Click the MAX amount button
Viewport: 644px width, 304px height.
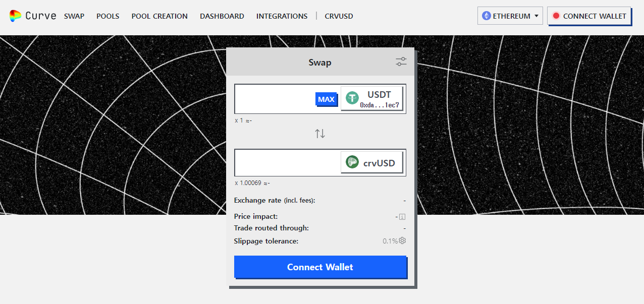coord(326,99)
